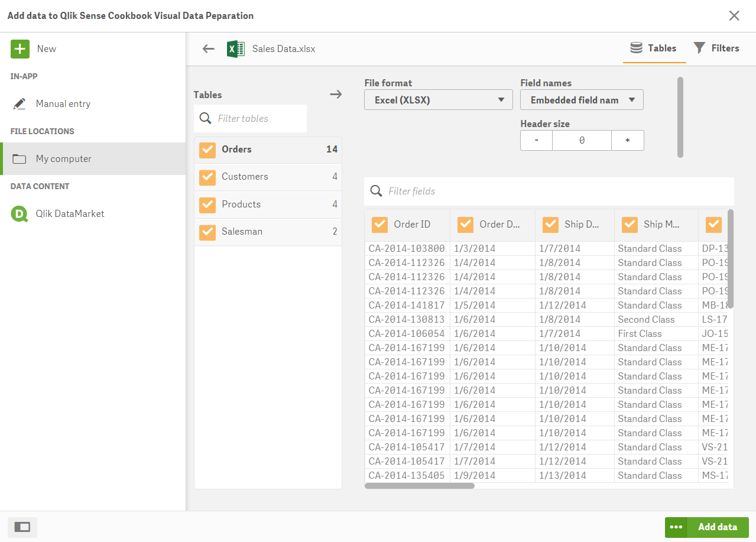Click cell CA-2014-130813
The image size is (756, 542).
click(407, 320)
